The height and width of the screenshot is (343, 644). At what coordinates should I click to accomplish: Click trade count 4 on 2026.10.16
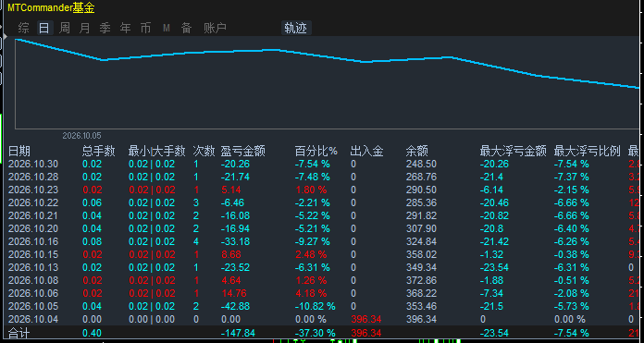coord(196,241)
